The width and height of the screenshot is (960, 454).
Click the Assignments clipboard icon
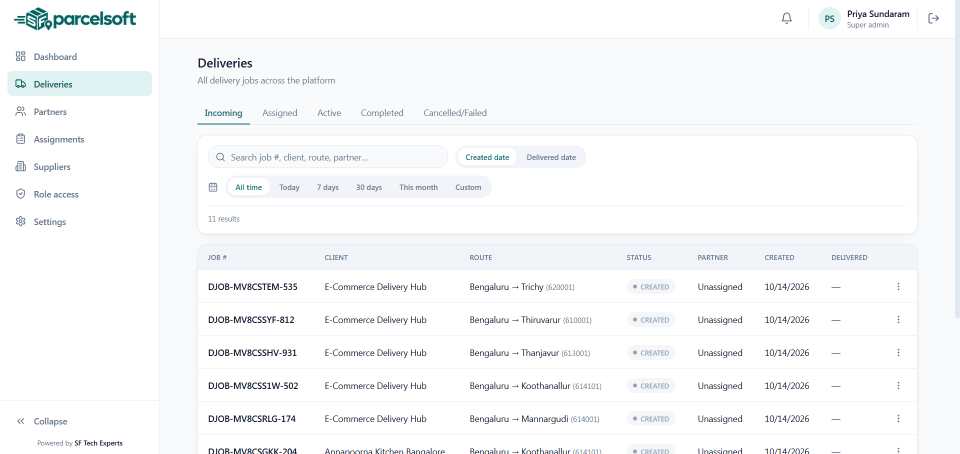coord(21,139)
